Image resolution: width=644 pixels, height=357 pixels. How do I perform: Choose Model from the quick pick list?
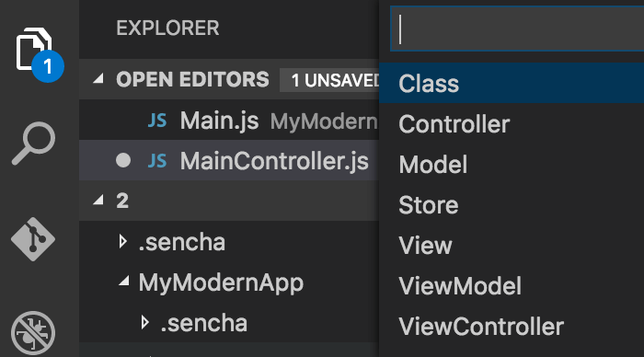click(512, 165)
